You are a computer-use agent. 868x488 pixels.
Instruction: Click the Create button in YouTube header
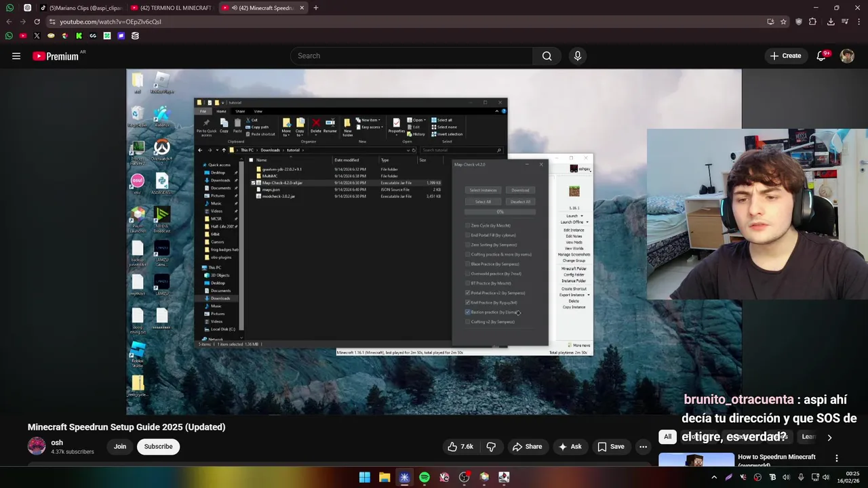point(785,56)
